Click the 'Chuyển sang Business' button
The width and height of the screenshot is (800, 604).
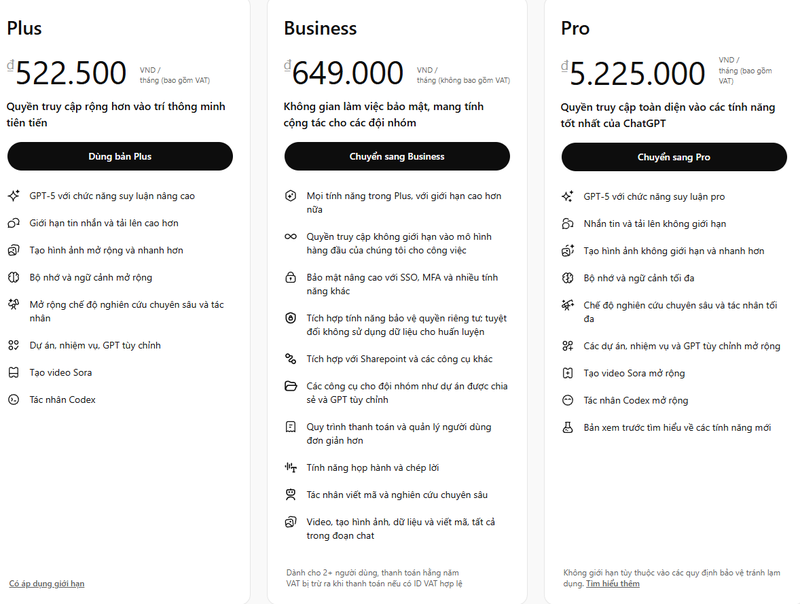click(x=397, y=156)
